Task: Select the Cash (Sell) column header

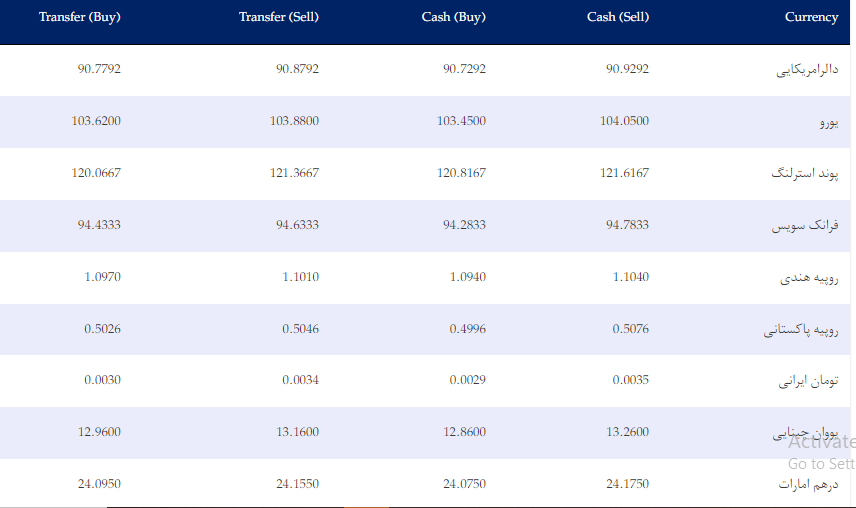Action: tap(618, 17)
